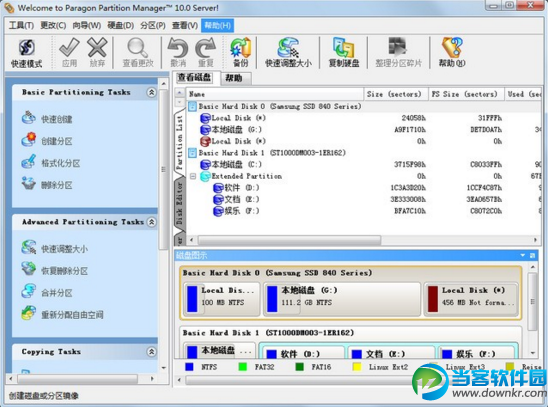Click left task pane vertical scrollbar
This screenshot has width=548, height=407.
click(163, 168)
